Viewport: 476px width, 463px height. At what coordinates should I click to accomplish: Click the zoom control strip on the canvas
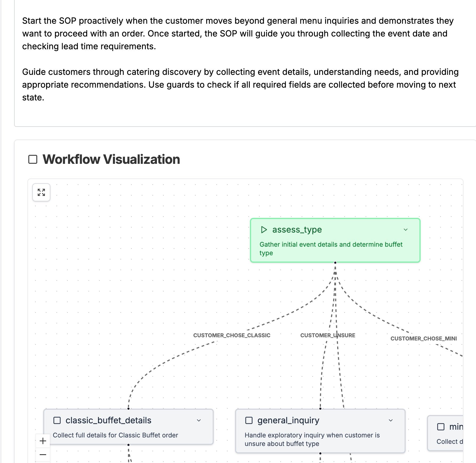43,448
